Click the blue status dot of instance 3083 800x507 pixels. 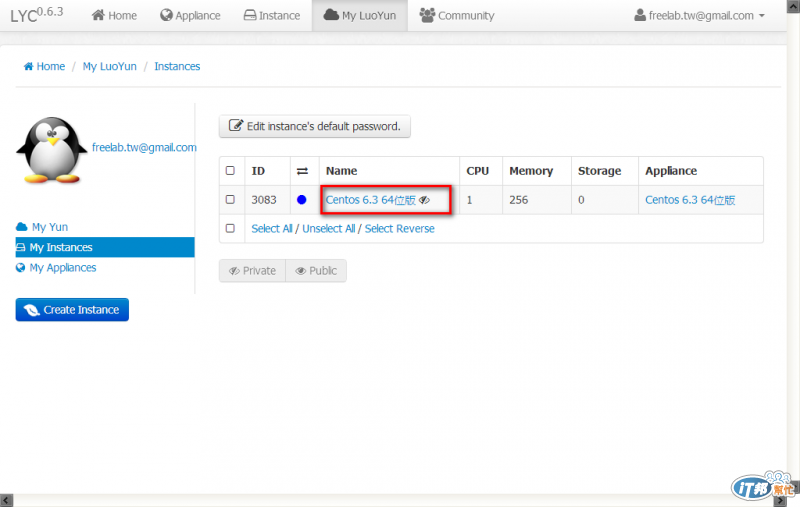(302, 200)
